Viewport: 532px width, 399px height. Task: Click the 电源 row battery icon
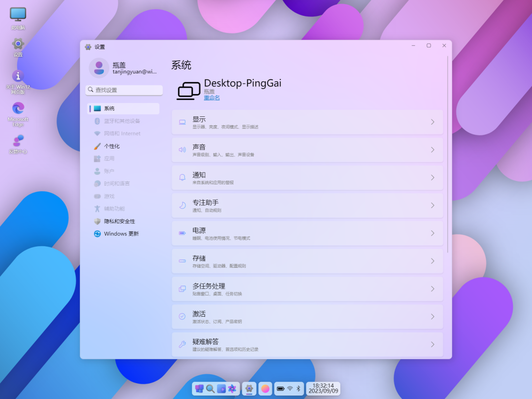click(x=182, y=233)
